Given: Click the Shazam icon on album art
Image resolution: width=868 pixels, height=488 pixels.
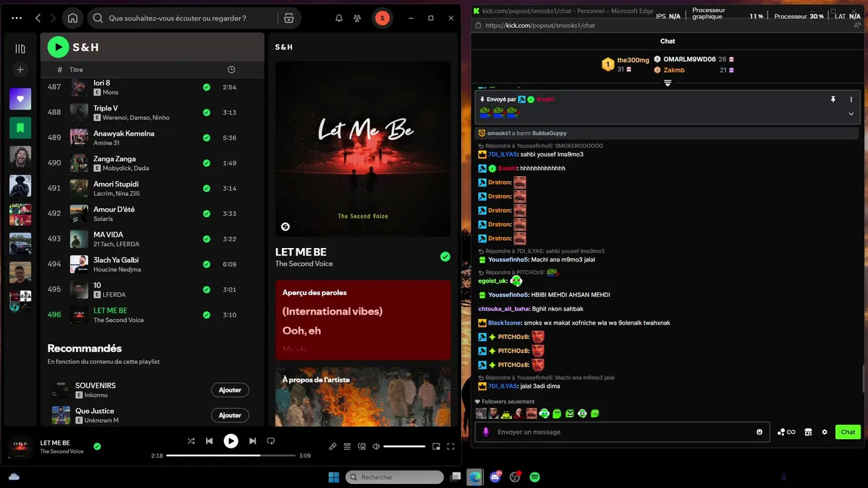Looking at the screenshot, I should point(285,226).
